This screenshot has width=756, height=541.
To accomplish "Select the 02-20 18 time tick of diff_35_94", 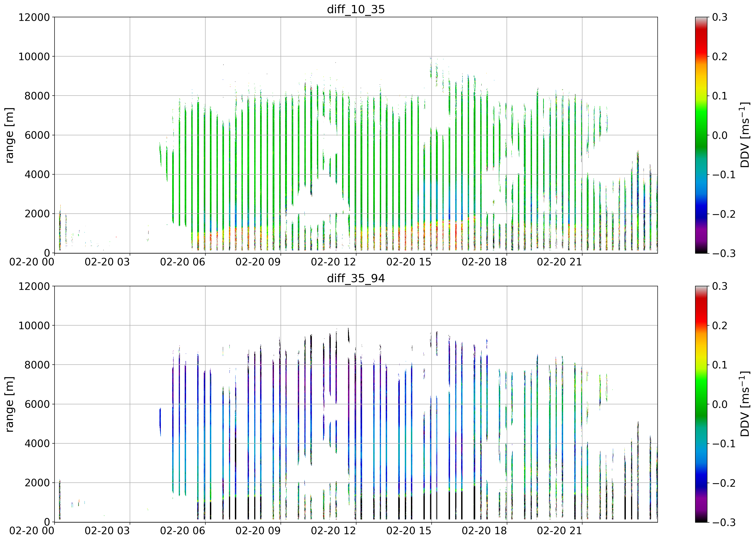I will [x=484, y=531].
